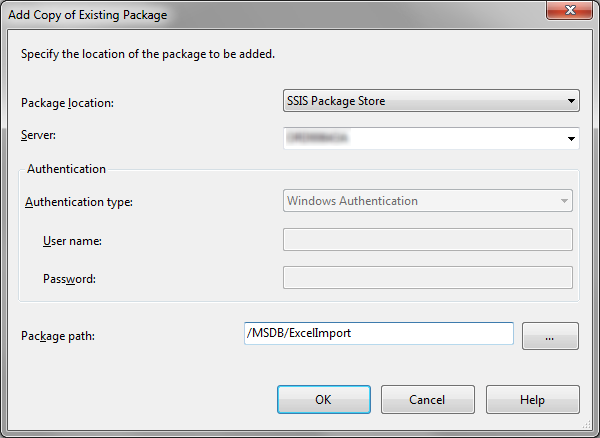Click the Authentication type dropdown arrow
Screen dimensions: 600x438
pos(564,201)
